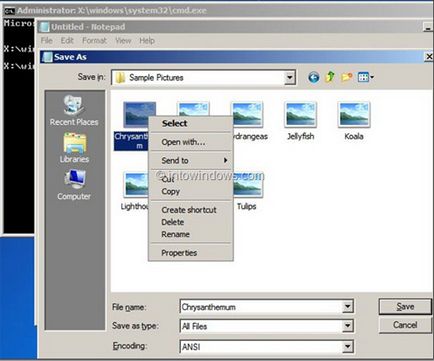
Task: Click the File name input field
Action: pos(261,307)
